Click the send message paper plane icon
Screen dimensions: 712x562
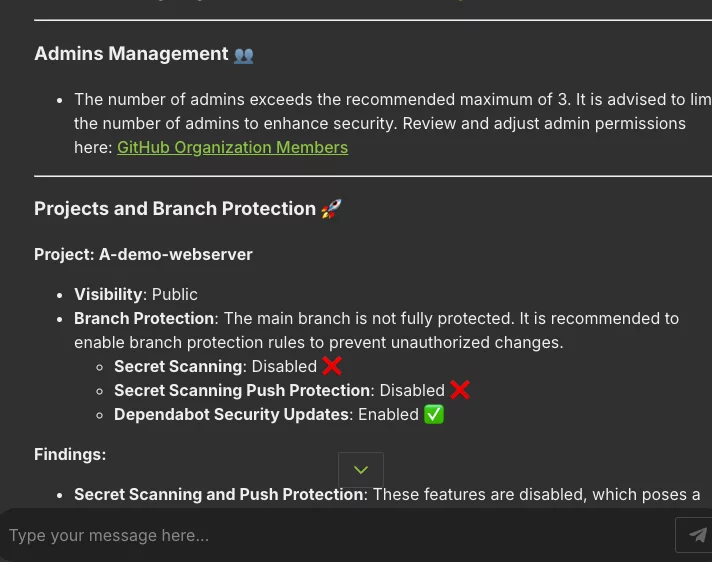(696, 535)
